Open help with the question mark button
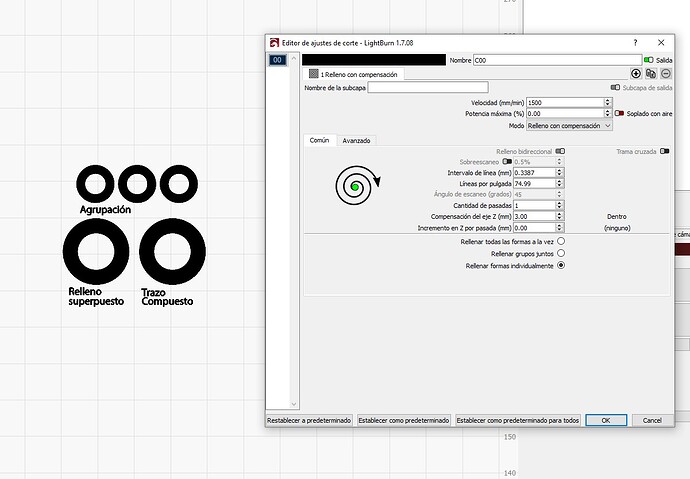 point(635,43)
